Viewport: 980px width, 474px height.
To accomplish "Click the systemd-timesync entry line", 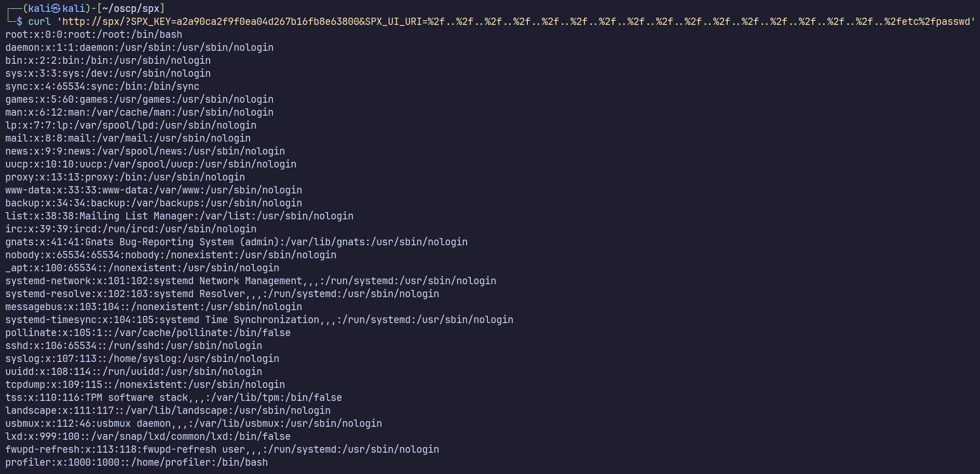I will (x=259, y=320).
